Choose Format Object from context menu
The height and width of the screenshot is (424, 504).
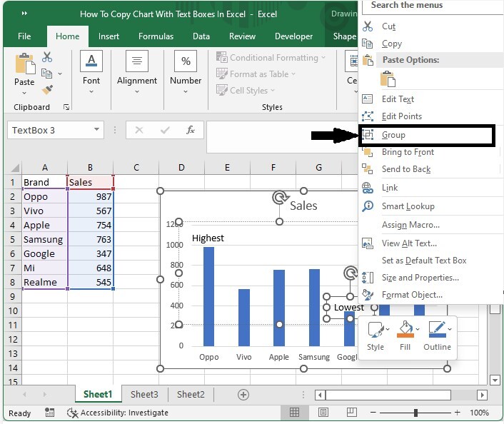point(412,295)
